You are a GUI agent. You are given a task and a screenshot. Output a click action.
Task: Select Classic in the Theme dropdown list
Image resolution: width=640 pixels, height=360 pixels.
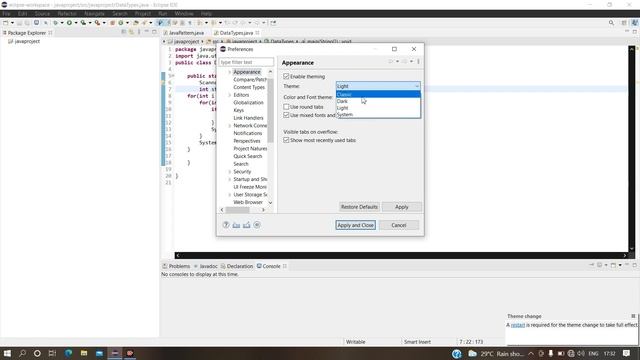[x=378, y=94]
